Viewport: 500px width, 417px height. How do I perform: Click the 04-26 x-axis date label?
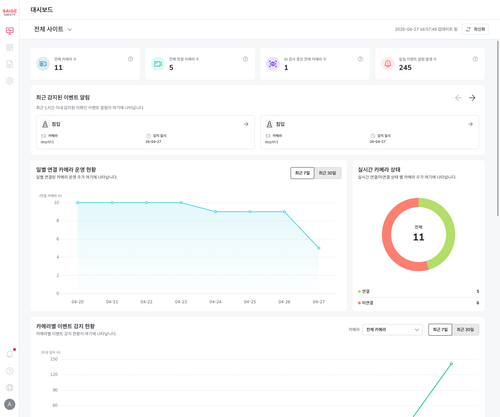[284, 302]
